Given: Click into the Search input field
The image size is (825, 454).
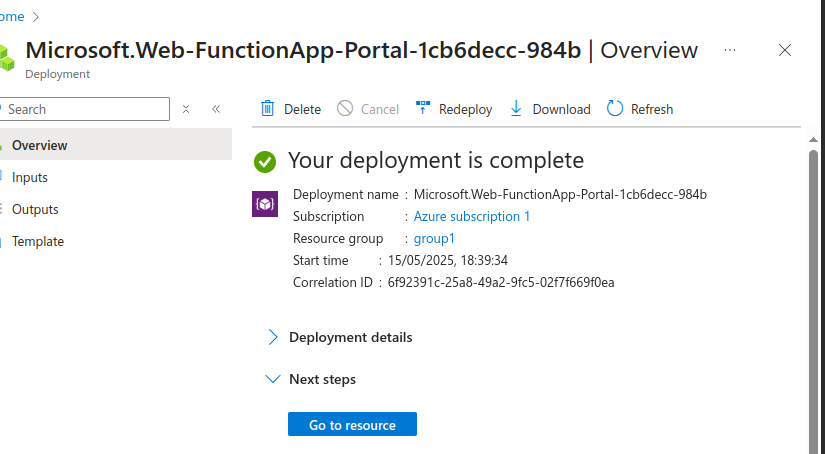Looking at the screenshot, I should [85, 109].
